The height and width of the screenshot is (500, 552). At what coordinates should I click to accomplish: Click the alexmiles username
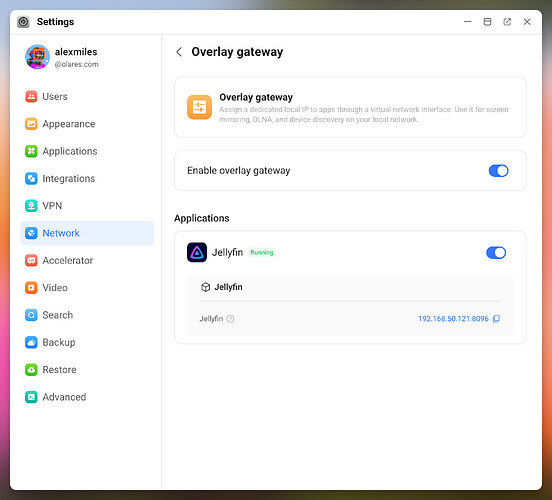(76, 52)
